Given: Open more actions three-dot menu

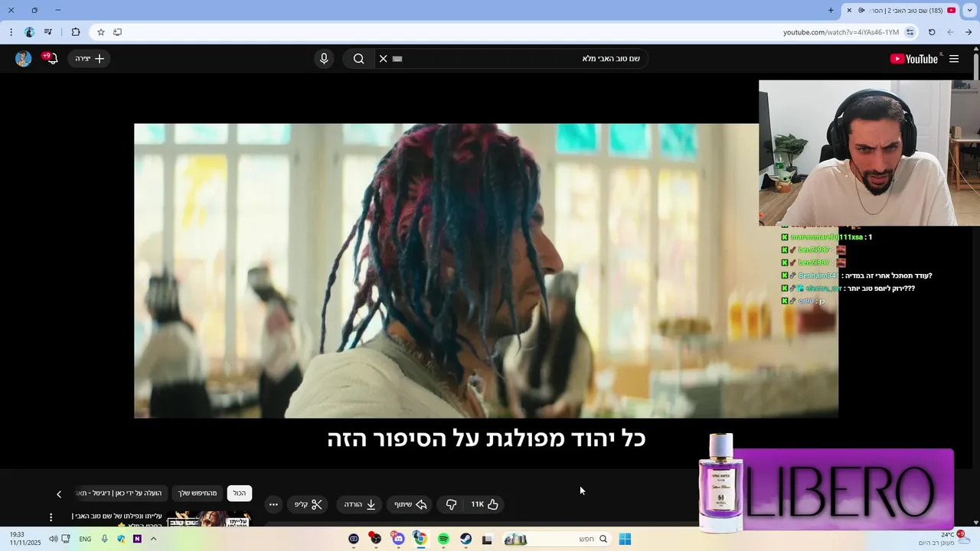Looking at the screenshot, I should [x=273, y=504].
